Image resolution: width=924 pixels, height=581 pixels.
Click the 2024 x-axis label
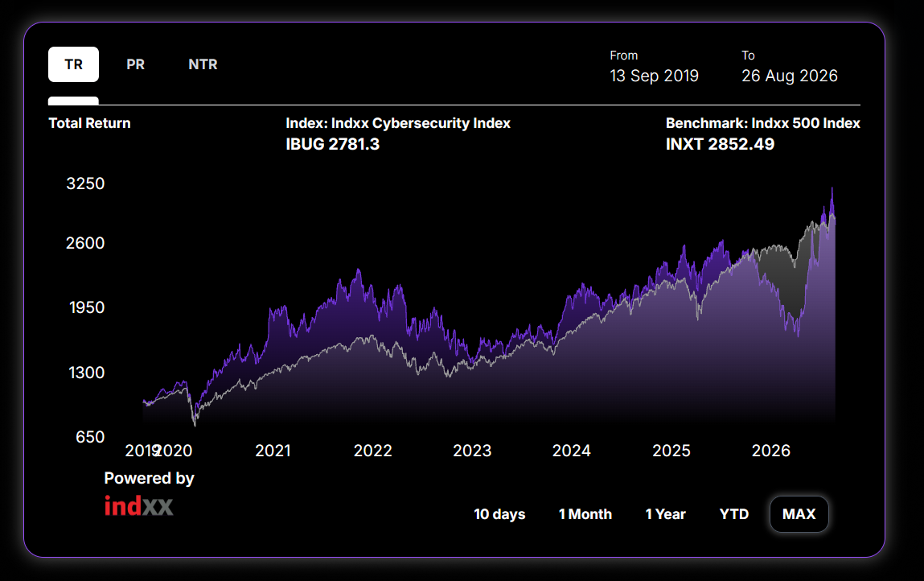(572, 451)
